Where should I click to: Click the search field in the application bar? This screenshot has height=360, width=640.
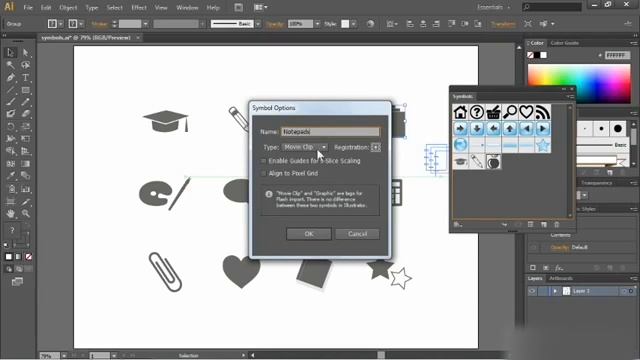(552, 7)
